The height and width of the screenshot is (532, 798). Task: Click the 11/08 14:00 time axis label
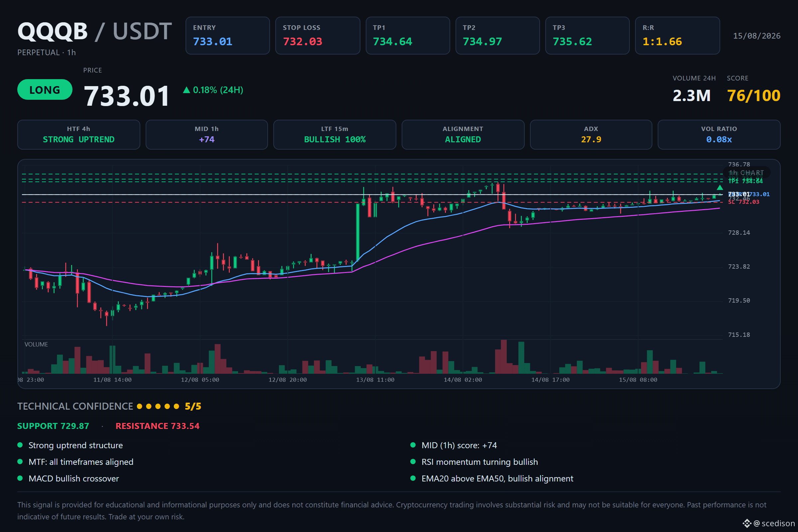[x=112, y=380]
